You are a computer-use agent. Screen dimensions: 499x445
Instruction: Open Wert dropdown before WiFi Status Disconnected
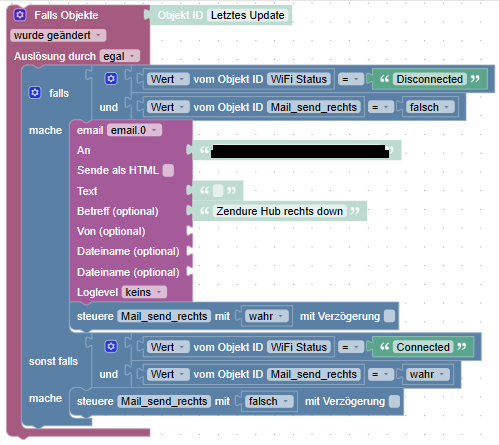click(x=168, y=79)
